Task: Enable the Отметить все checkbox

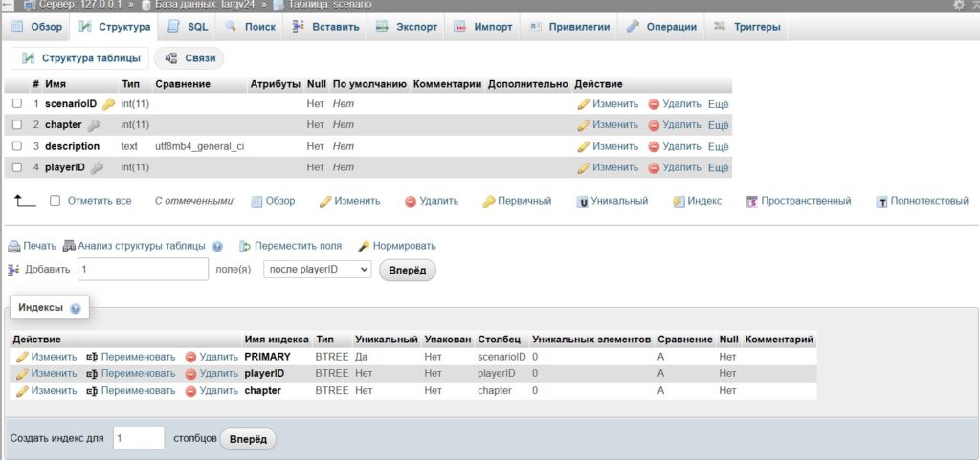Action: (55, 201)
